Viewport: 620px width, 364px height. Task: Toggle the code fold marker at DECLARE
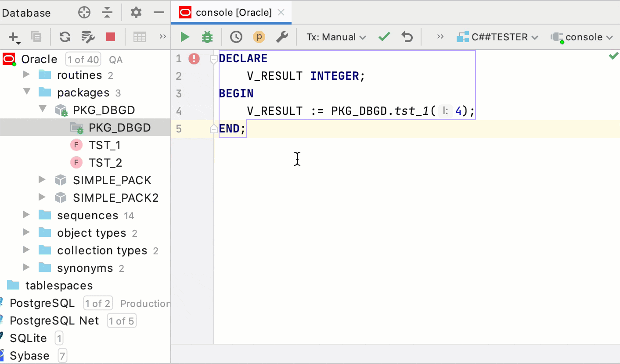214,59
